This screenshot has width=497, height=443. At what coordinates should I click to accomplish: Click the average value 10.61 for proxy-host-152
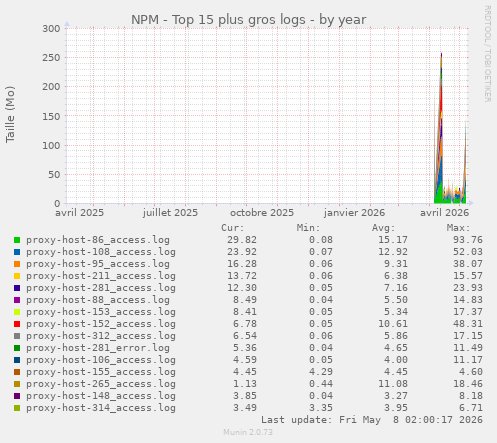pos(393,324)
